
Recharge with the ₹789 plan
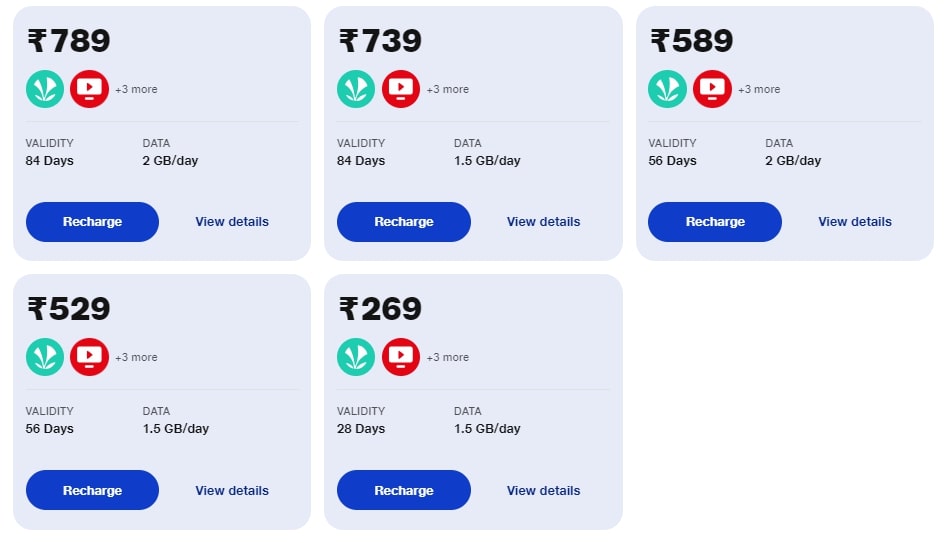pyautogui.click(x=92, y=222)
